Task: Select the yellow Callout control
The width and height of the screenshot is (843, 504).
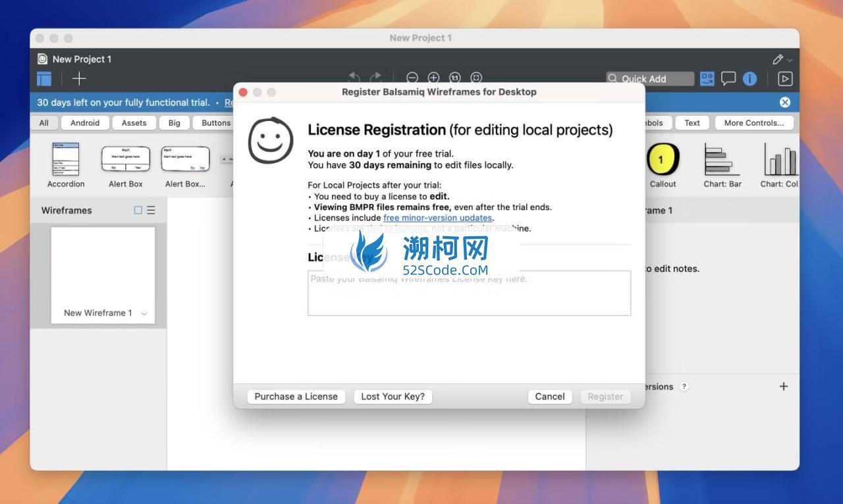Action: tap(663, 166)
